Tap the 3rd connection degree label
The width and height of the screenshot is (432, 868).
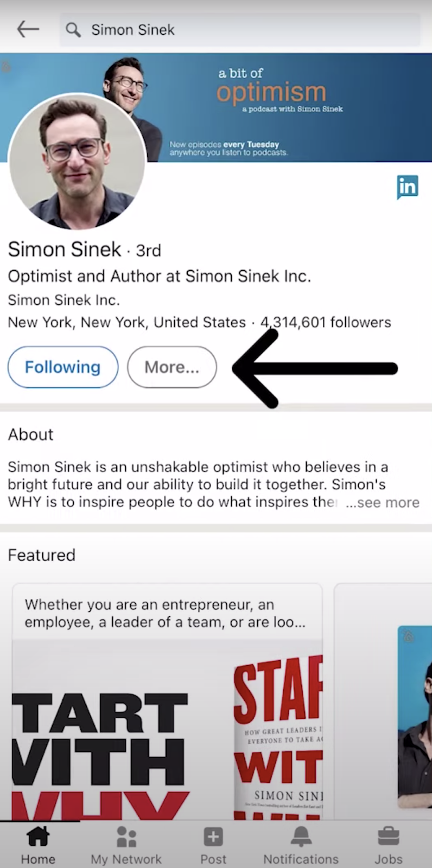point(148,251)
